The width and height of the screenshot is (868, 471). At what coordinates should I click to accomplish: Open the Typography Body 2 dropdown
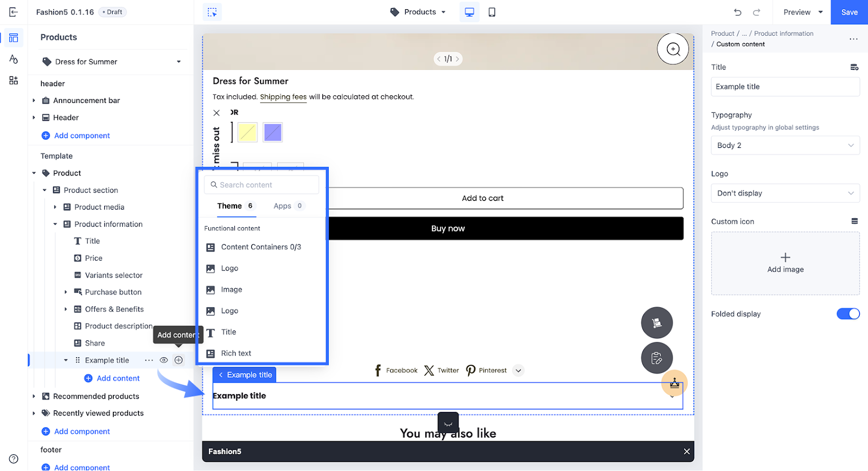(784, 145)
